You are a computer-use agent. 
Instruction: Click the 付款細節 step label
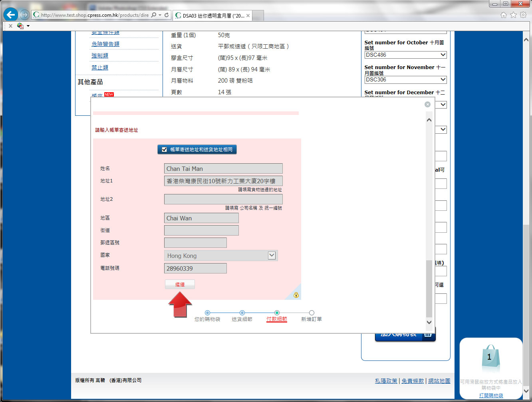point(276,319)
